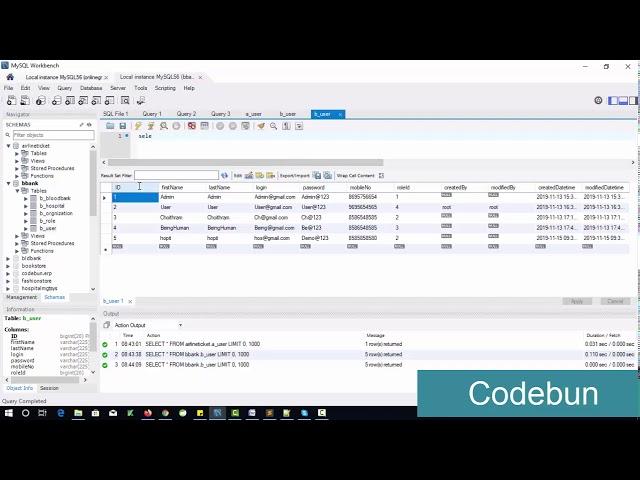640x480 pixels.
Task: Expand the bookstore schema
Action: point(8,266)
